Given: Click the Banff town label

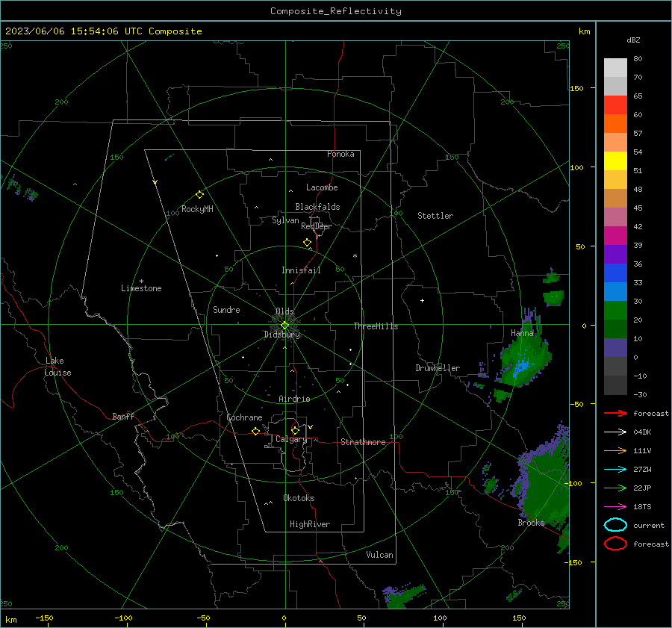Looking at the screenshot, I should (123, 417).
